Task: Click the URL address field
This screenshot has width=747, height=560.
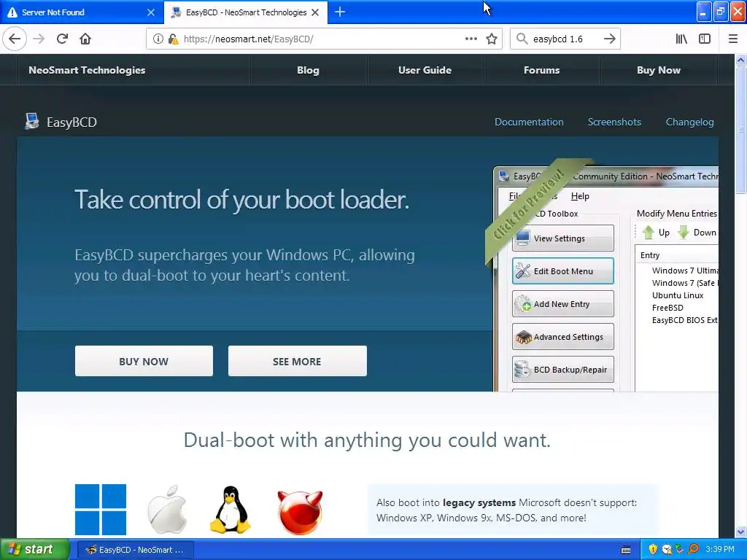Action: 324,39
